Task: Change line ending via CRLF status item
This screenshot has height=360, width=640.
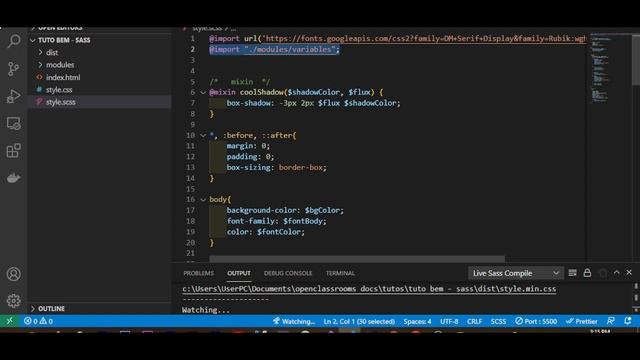Action: tap(474, 322)
